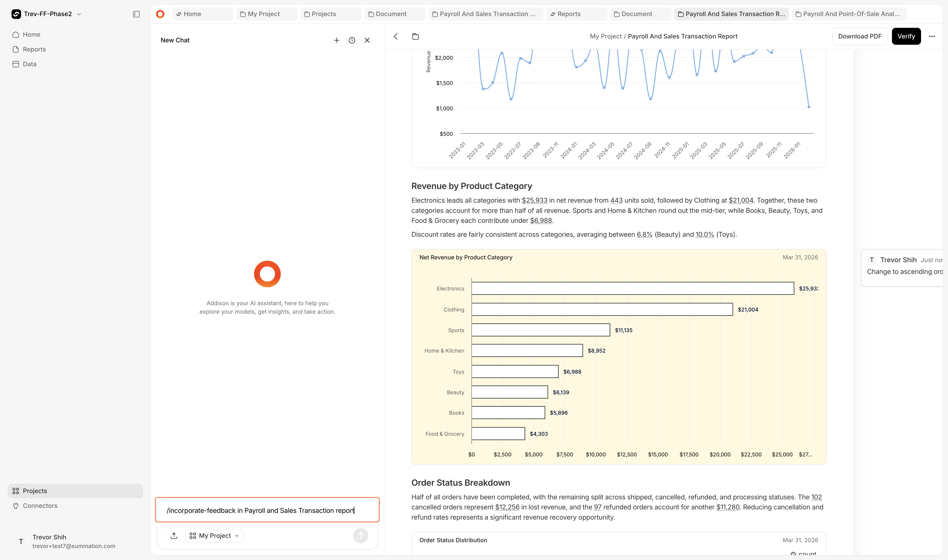Go back using the left chevron arrow
The width and height of the screenshot is (948, 560).
click(396, 36)
